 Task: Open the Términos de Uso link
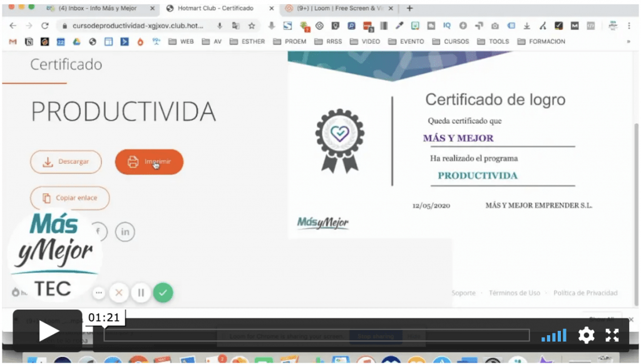(515, 293)
